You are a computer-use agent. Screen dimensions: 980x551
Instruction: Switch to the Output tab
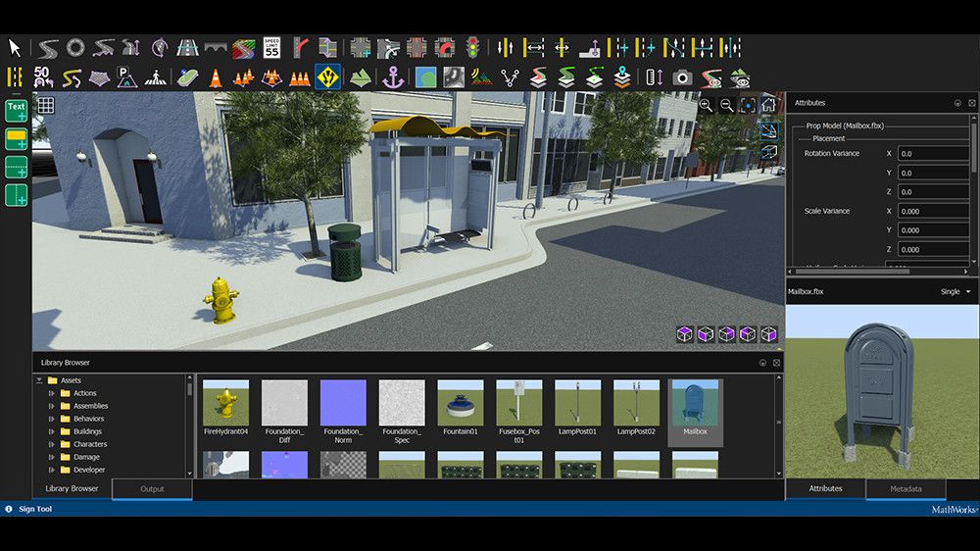(152, 489)
